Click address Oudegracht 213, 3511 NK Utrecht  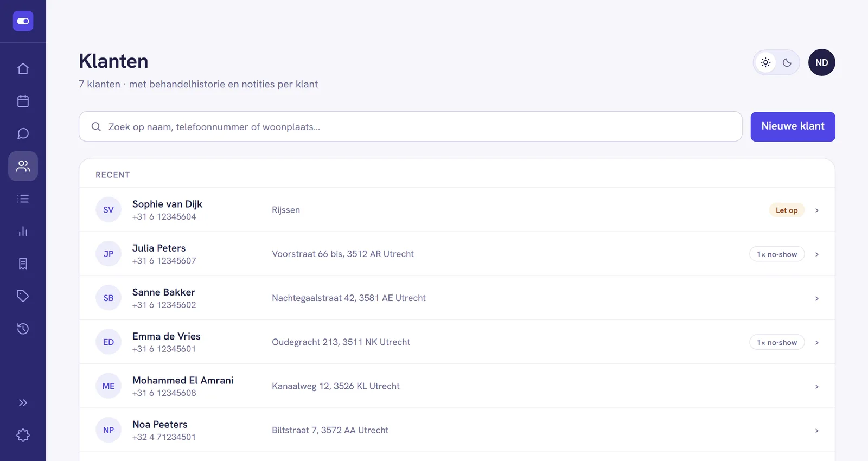[x=341, y=342]
